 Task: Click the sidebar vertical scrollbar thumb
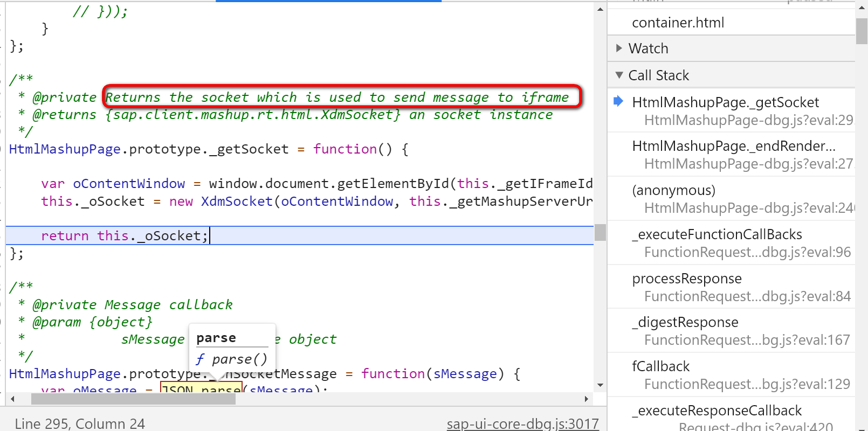[862, 31]
